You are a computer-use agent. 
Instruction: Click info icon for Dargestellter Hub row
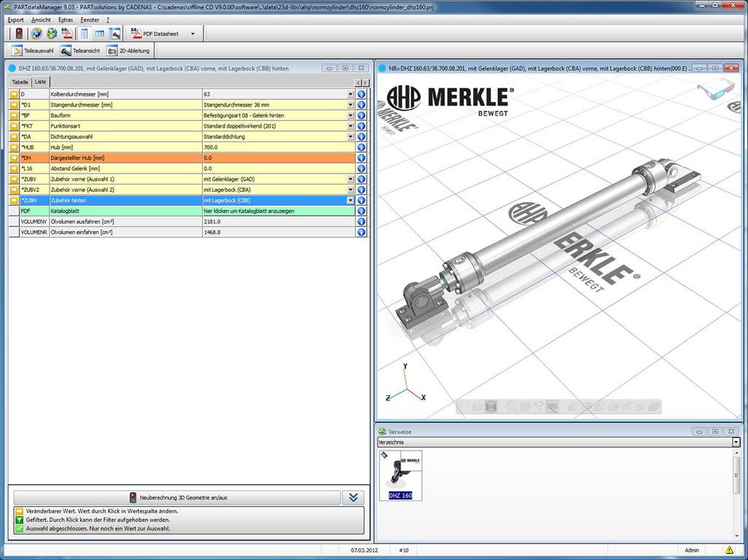pos(361,158)
